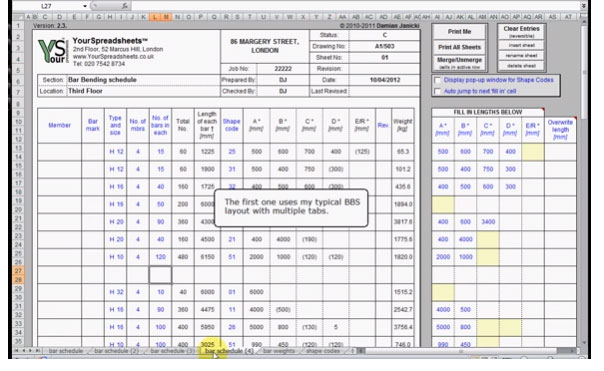This screenshot has height=371, width=604.
Task: Click the horizontal scrollbar at the bottom
Action: (461, 351)
